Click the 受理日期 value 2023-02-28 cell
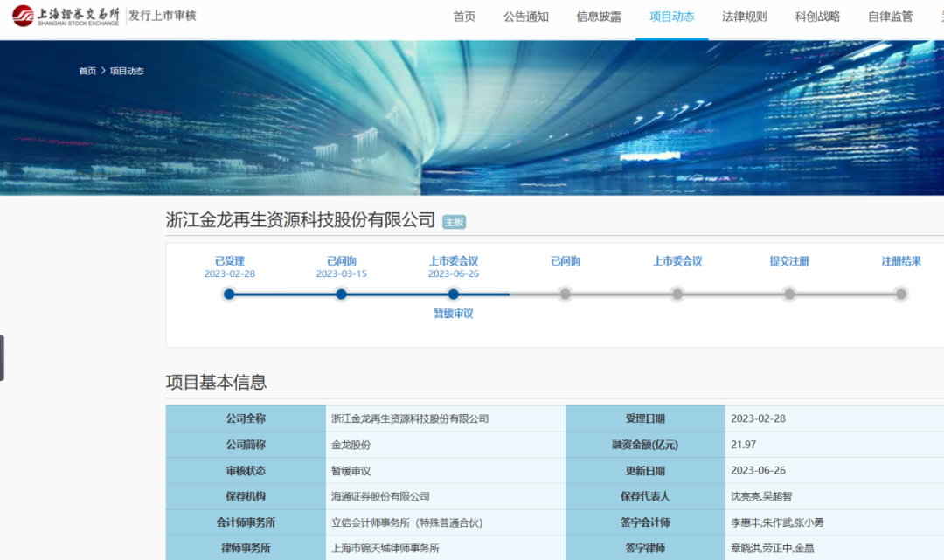 [835, 418]
